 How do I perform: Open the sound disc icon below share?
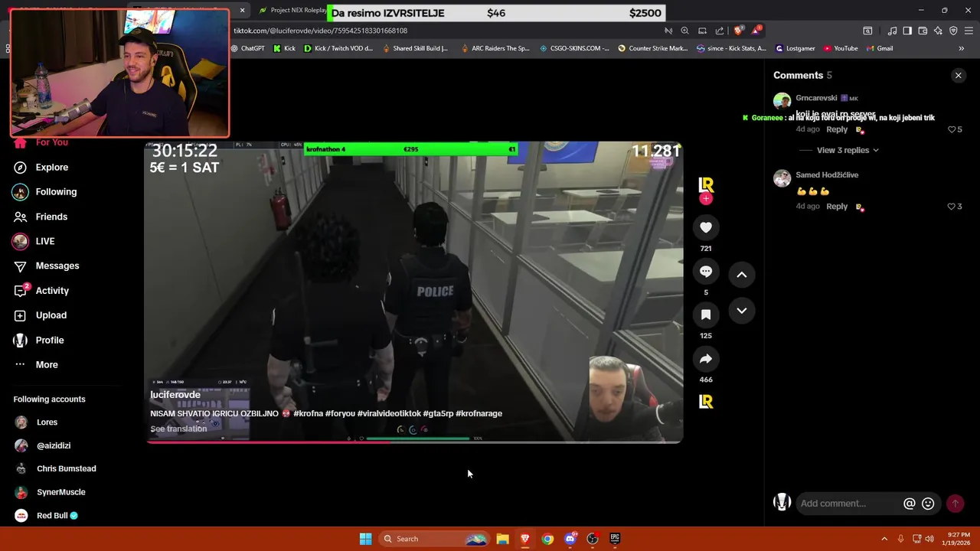[x=706, y=402]
